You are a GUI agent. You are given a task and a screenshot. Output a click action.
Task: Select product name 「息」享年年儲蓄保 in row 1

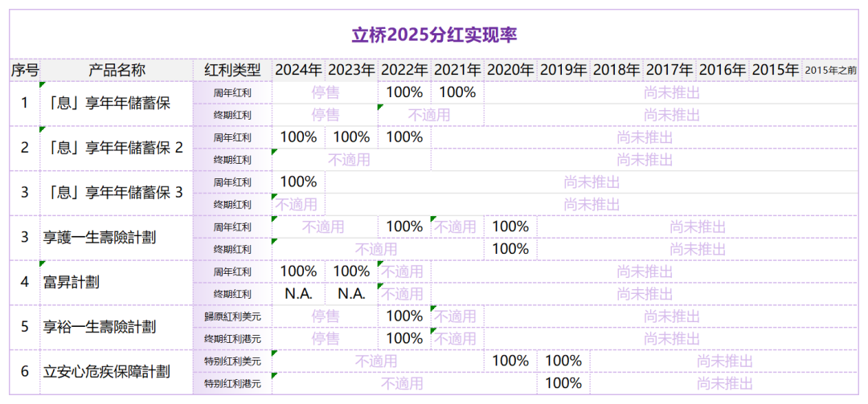point(117,104)
